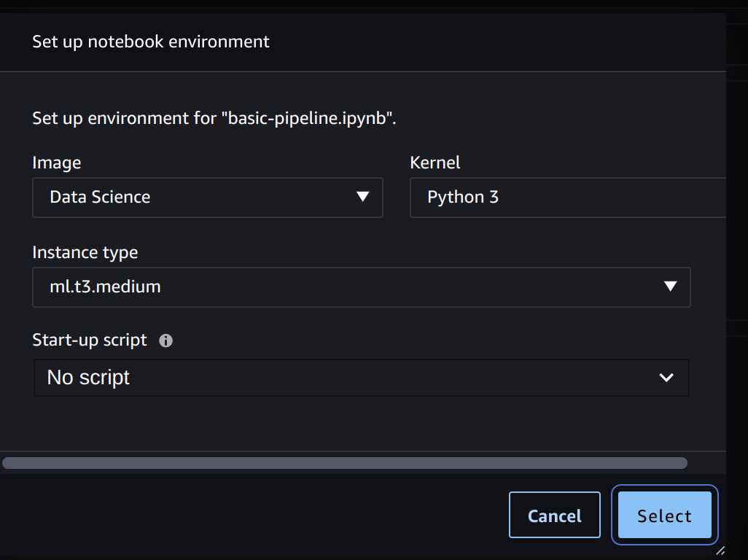Open the Kernel dropdown showing Python 3
748x560 pixels.
pyautogui.click(x=567, y=198)
